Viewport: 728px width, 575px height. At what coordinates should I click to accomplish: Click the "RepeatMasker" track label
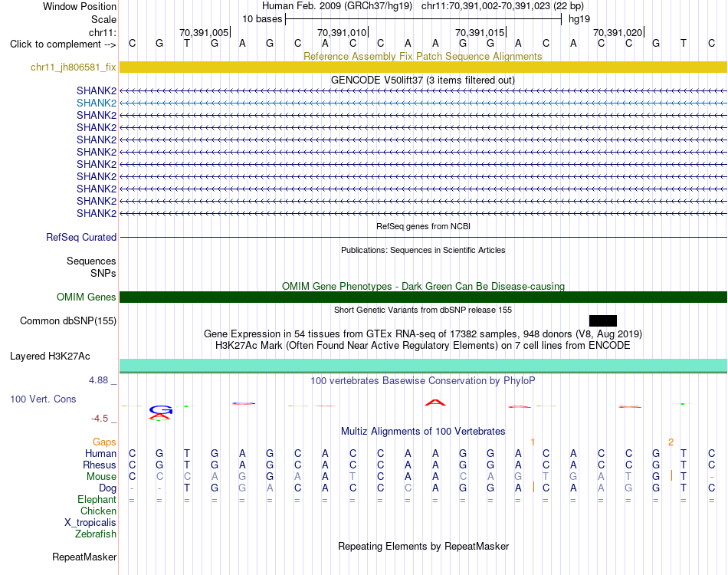(84, 557)
